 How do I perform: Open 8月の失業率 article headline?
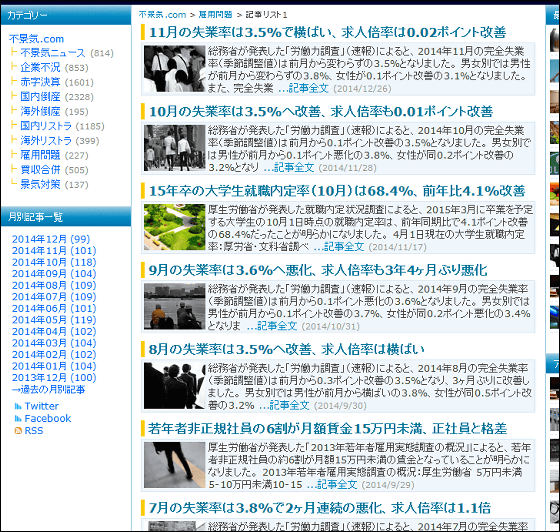[286, 349]
